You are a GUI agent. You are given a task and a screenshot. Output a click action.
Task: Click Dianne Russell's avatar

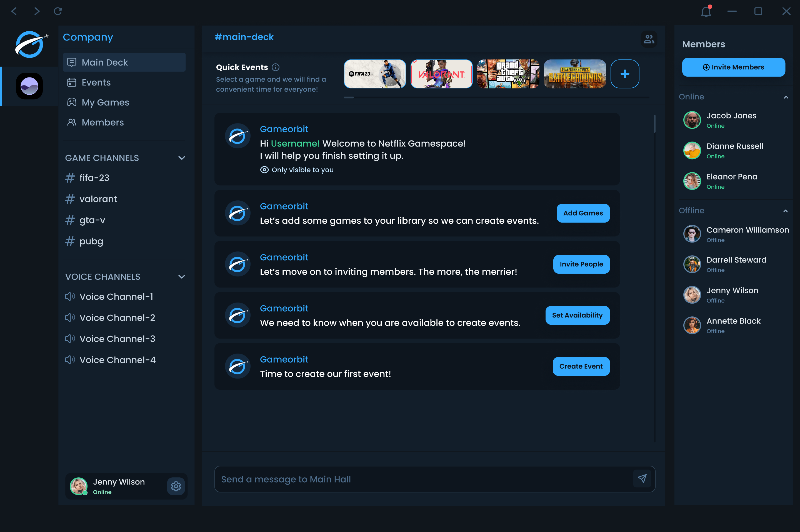click(692, 150)
